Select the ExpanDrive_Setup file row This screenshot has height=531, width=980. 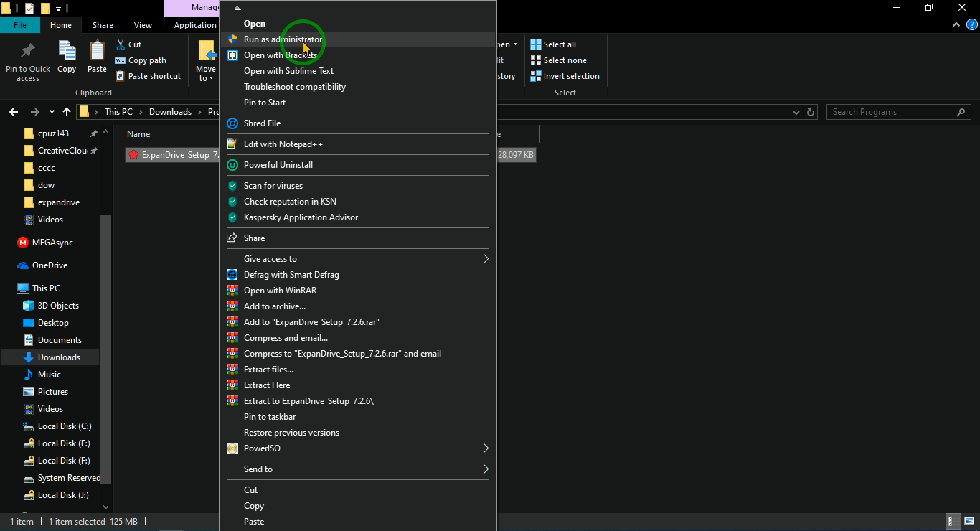coord(173,155)
